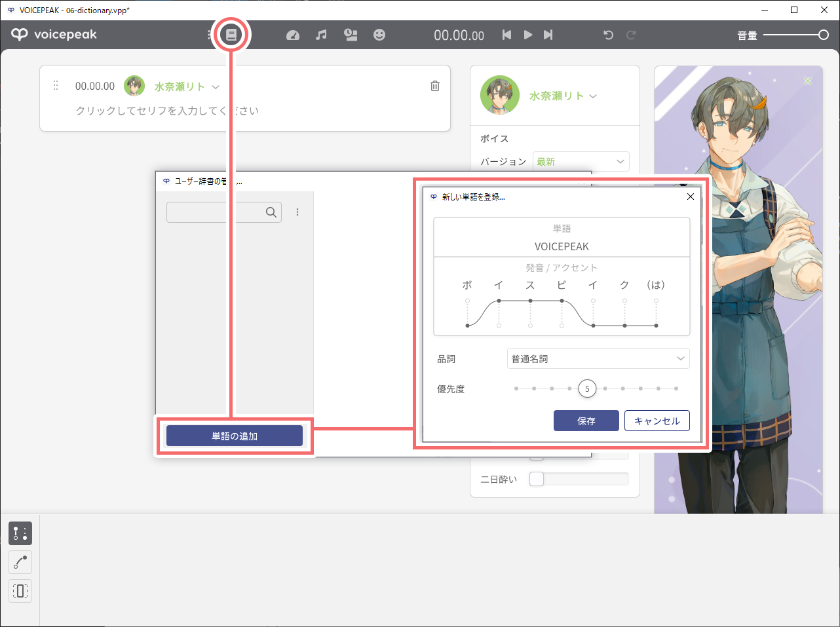Open the speed gauge settings icon
The width and height of the screenshot is (840, 627).
pyautogui.click(x=293, y=35)
